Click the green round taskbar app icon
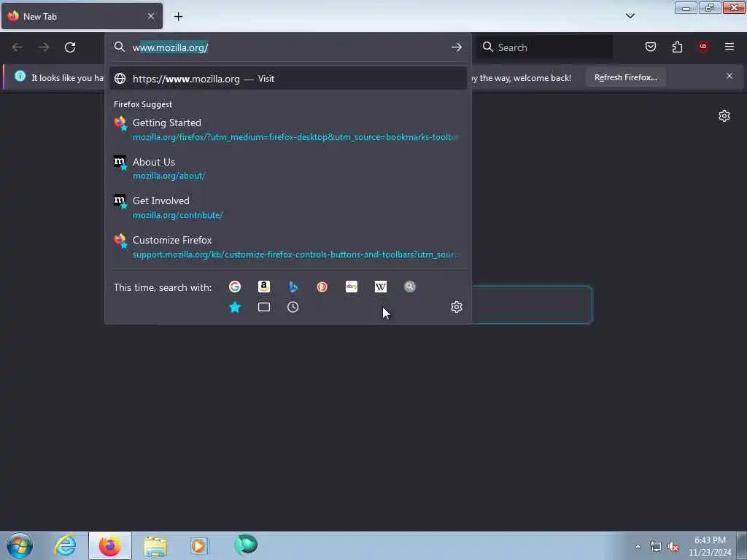Image resolution: width=747 pixels, height=560 pixels. click(246, 545)
